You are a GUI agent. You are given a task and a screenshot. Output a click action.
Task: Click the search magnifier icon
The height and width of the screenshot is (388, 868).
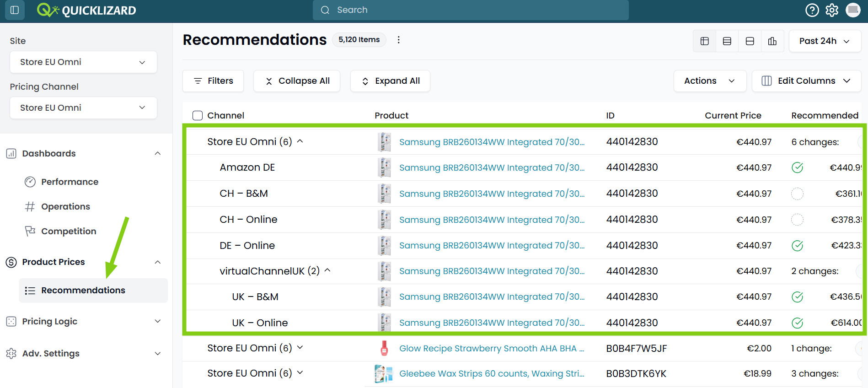(325, 10)
